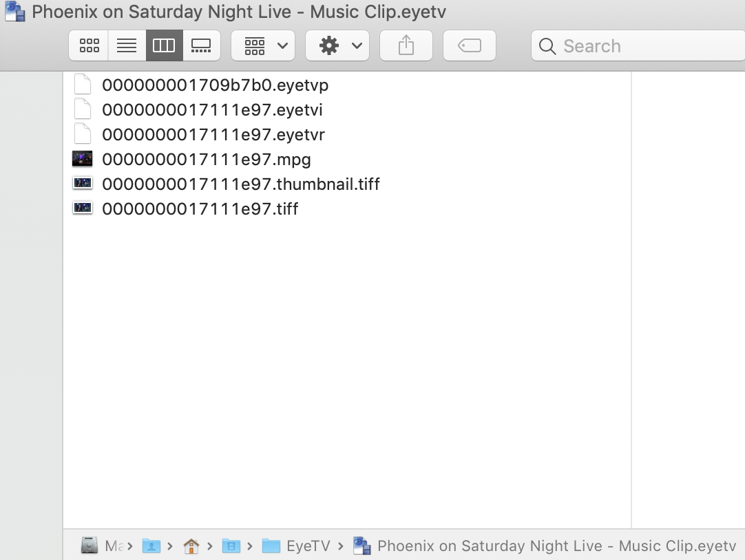The height and width of the screenshot is (560, 745).
Task: Click the eyetvp blank document icon
Action: pyautogui.click(x=83, y=84)
